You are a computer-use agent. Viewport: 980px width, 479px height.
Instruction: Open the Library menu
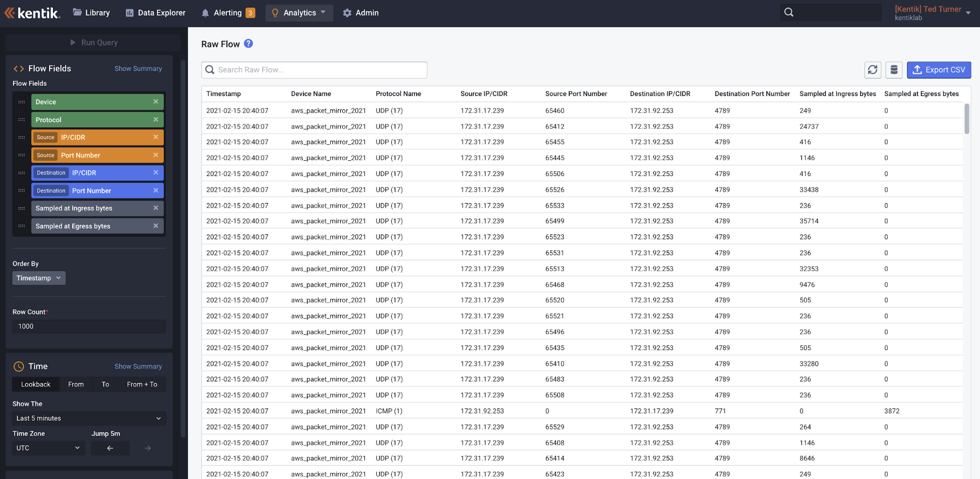[x=92, y=13]
